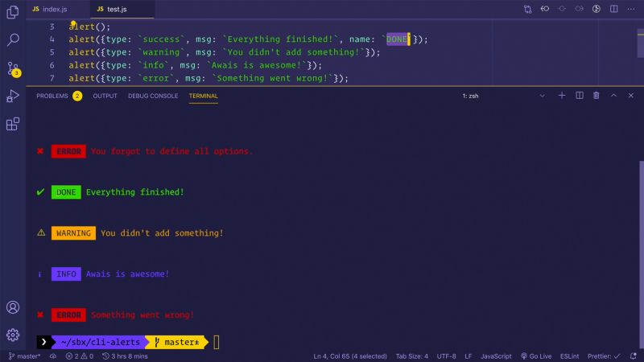Viewport: 644px width, 362px height.
Task: Click Prettier status bar item
Action: (x=603, y=356)
